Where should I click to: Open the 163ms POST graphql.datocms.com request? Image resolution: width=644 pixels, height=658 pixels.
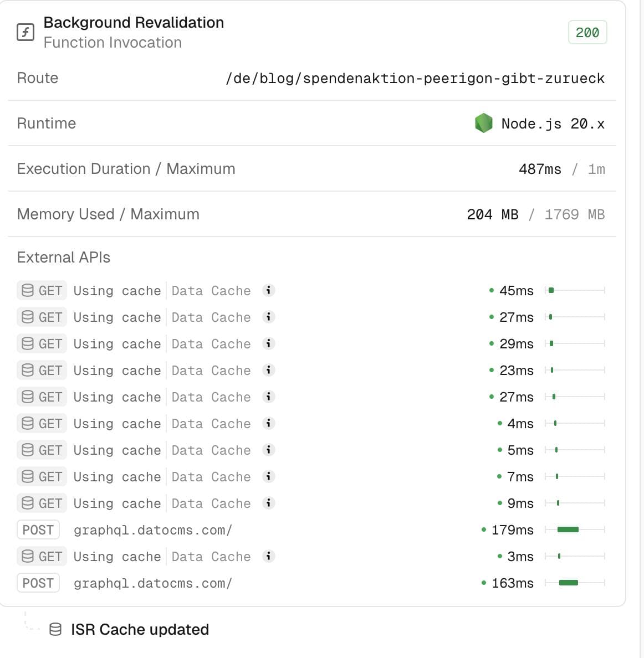click(153, 583)
